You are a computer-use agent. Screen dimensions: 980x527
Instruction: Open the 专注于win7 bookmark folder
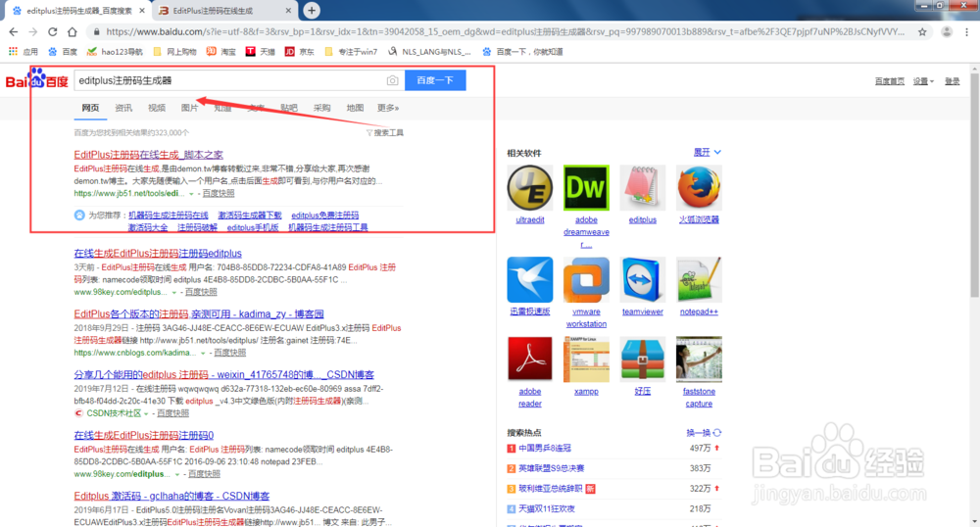(x=351, y=52)
